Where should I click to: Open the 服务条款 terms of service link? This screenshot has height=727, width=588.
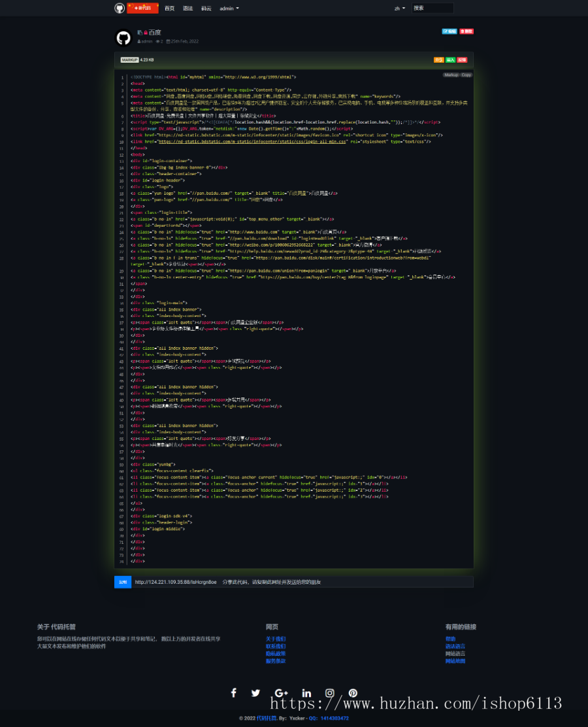[x=276, y=661]
